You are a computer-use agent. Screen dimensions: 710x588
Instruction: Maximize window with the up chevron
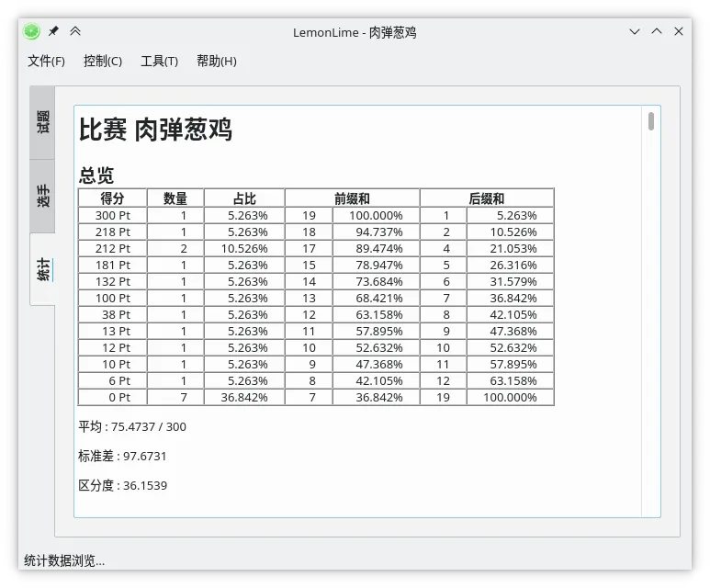(657, 31)
